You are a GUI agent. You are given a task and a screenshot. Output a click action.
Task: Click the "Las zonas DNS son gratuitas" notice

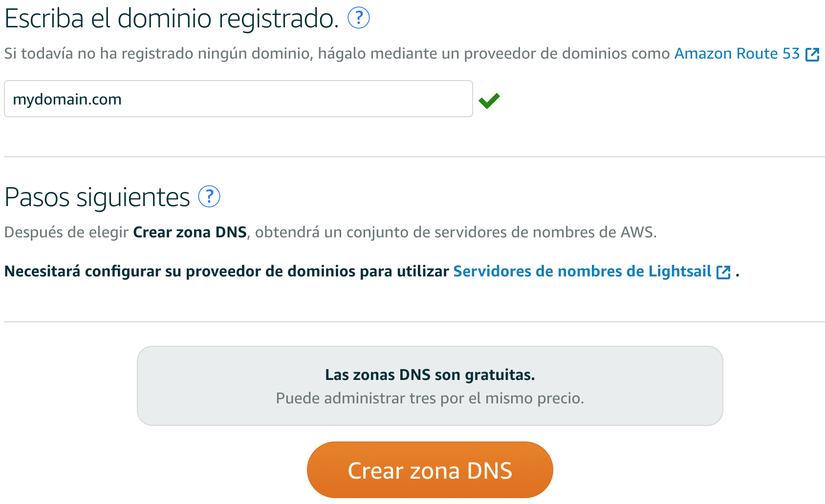pos(430,386)
